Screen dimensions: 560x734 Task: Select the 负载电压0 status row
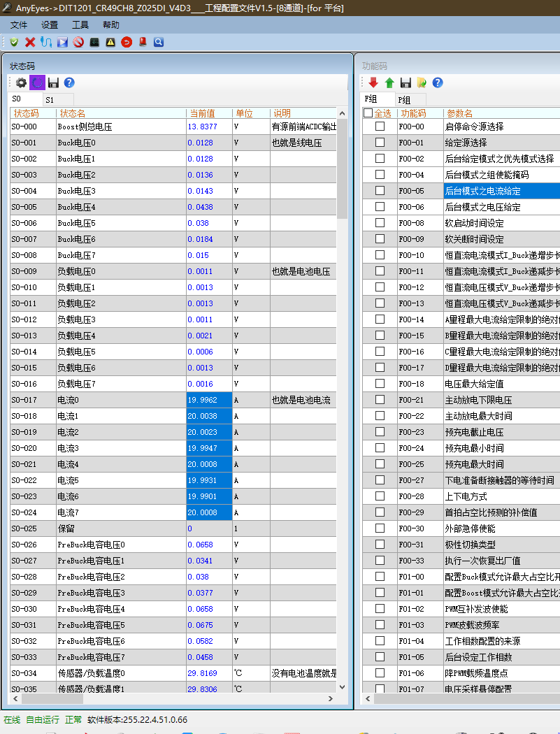[173, 271]
